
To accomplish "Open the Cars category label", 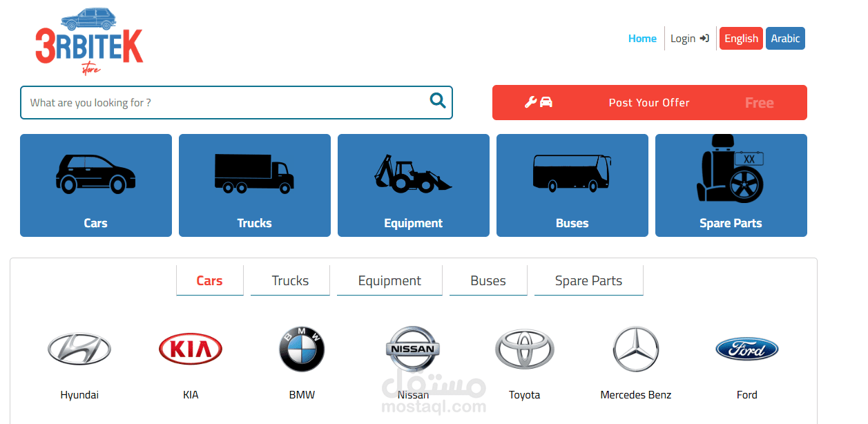I will pos(95,223).
